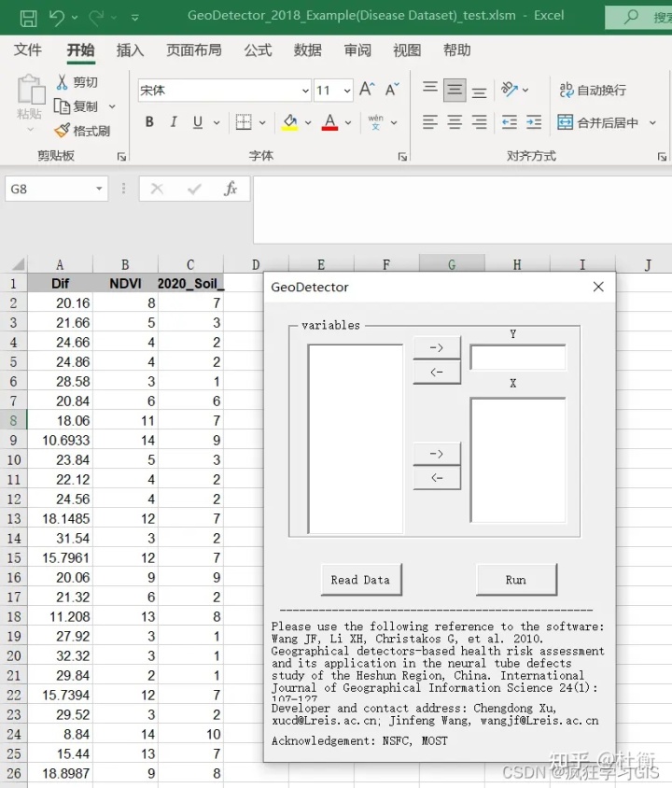This screenshot has height=788, width=672.
Task: Click the Redo arrow icon
Action: click(96, 18)
